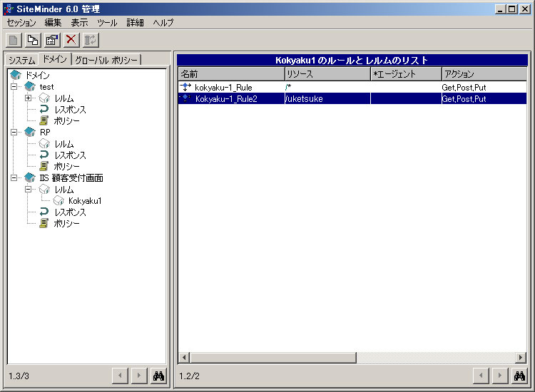Viewport: 535px width, 392px height.
Task: Click the scroll right arrow of rule list
Action: coord(521,358)
